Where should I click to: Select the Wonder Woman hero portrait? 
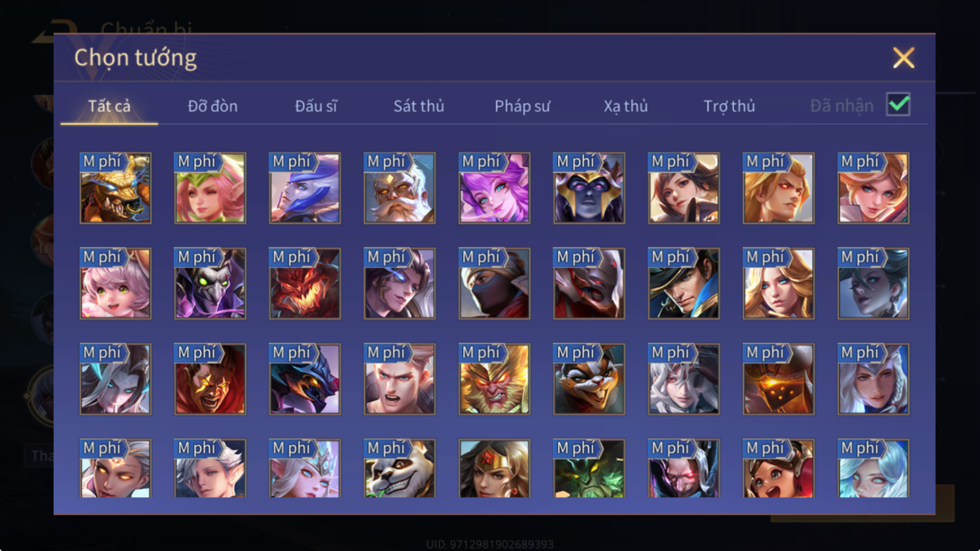coord(495,468)
